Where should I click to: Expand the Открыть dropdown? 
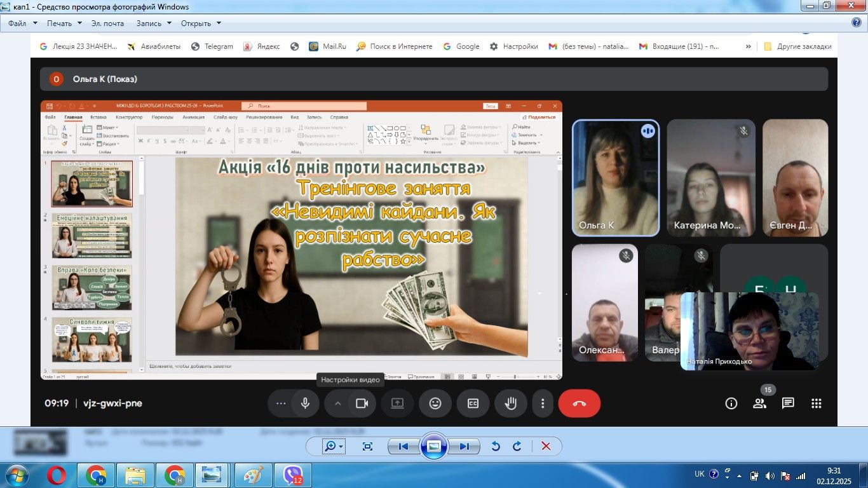(201, 24)
